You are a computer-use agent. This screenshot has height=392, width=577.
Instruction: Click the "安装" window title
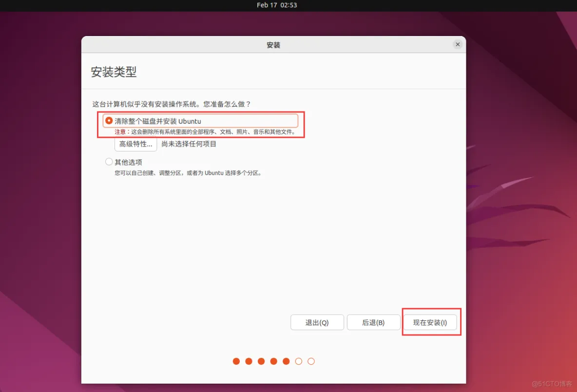coord(273,45)
